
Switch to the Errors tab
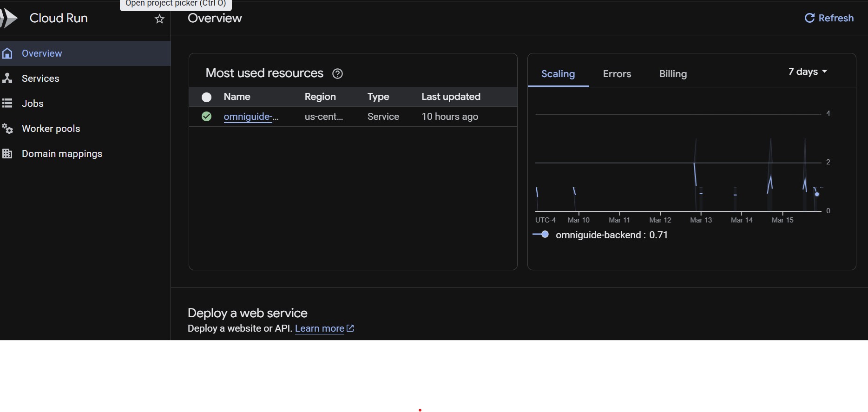tap(617, 74)
